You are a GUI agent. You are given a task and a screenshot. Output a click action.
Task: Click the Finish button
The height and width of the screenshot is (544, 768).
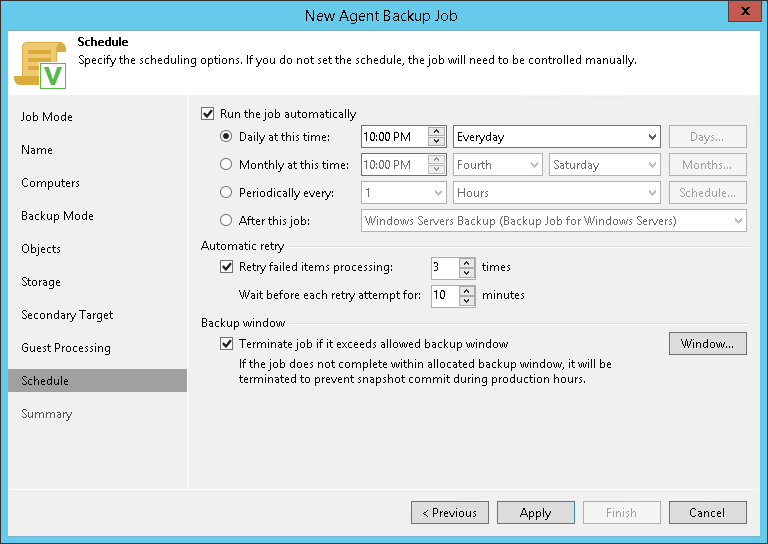click(622, 513)
